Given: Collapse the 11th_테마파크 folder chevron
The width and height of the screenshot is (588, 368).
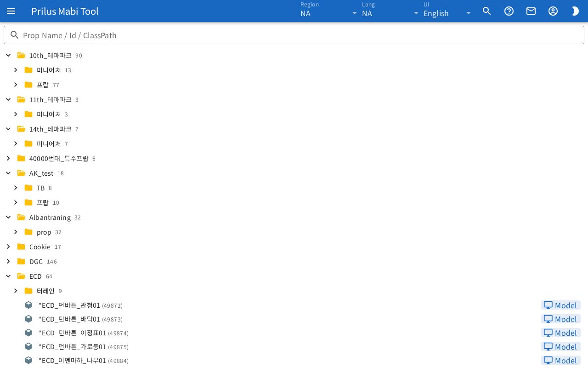Looking at the screenshot, I should tap(8, 99).
